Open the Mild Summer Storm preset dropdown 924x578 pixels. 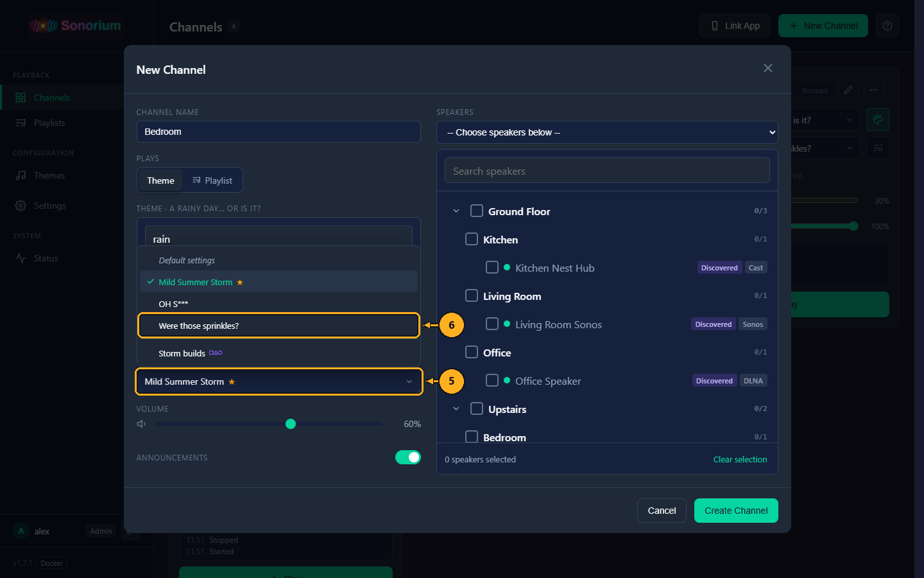click(279, 381)
